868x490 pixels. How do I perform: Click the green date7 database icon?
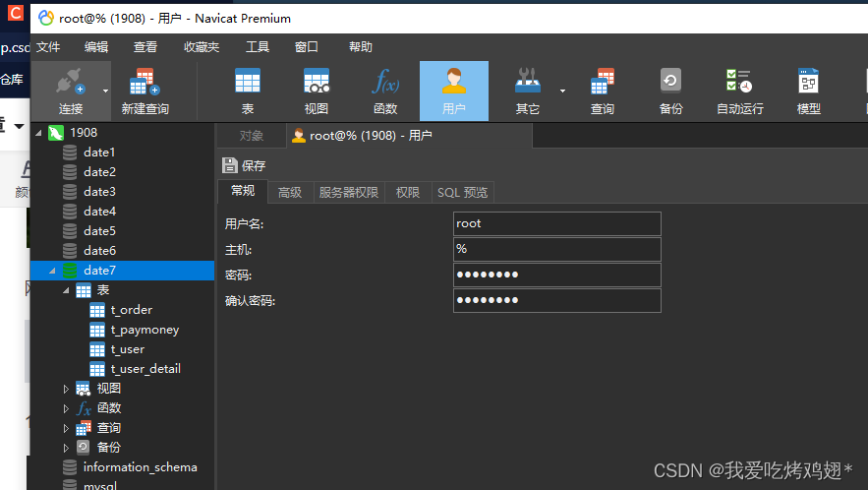pyautogui.click(x=70, y=271)
